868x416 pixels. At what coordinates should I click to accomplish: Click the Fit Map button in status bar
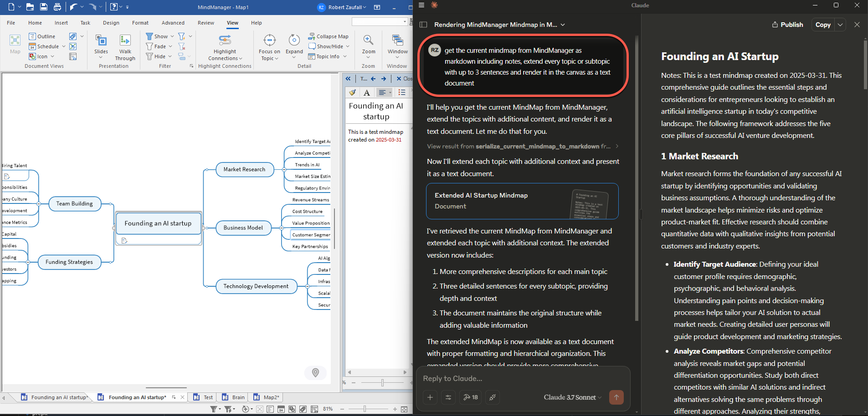click(x=404, y=409)
